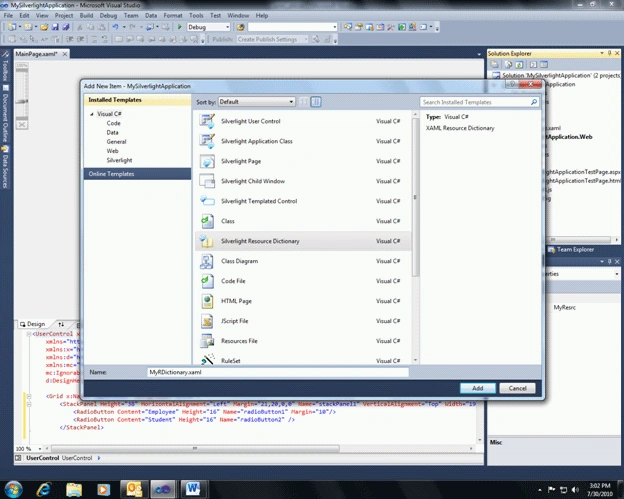The image size is (624, 499).
Task: Open the Document Outline side tab
Action: coord(5,114)
